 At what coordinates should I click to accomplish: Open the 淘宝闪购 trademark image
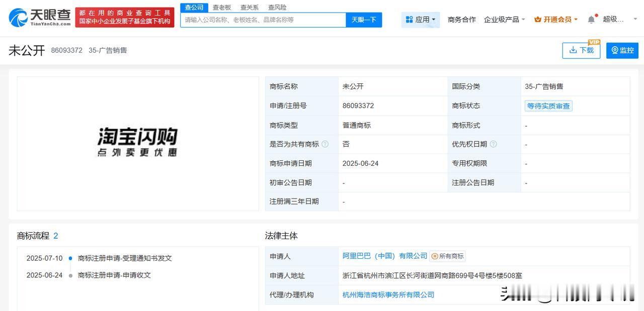pos(138,143)
